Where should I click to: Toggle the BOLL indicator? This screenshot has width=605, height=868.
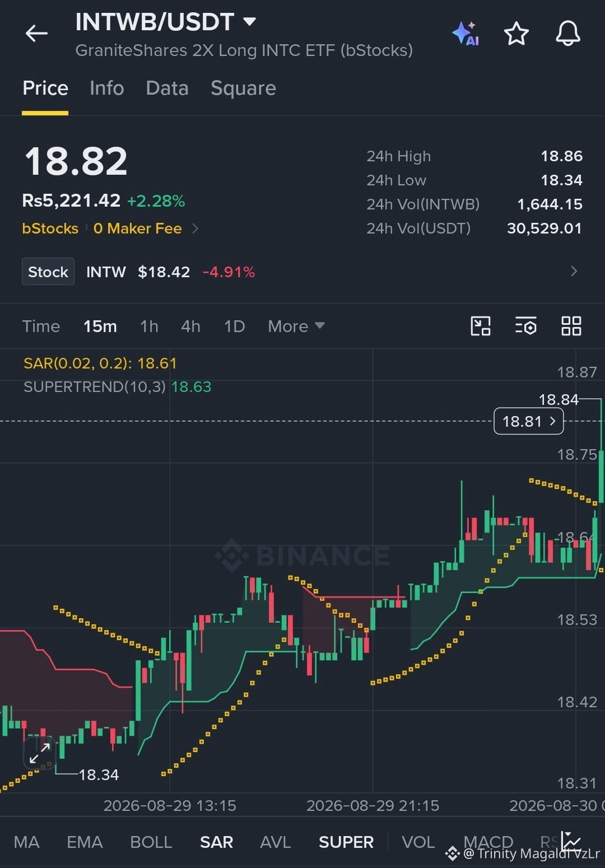point(151,842)
